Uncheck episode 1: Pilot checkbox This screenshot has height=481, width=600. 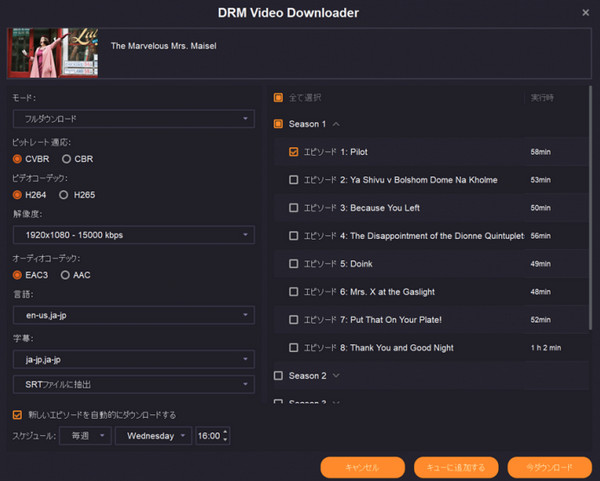coord(293,152)
